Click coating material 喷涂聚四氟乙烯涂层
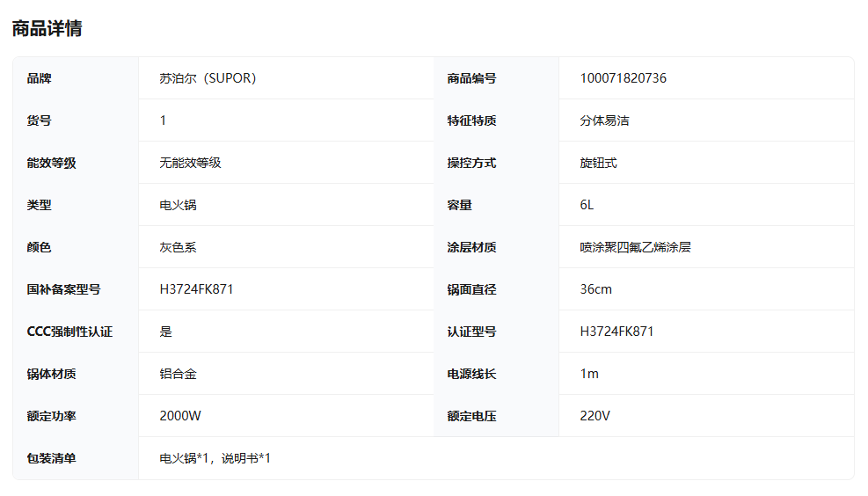Image resolution: width=868 pixels, height=496 pixels. pyautogui.click(x=635, y=247)
